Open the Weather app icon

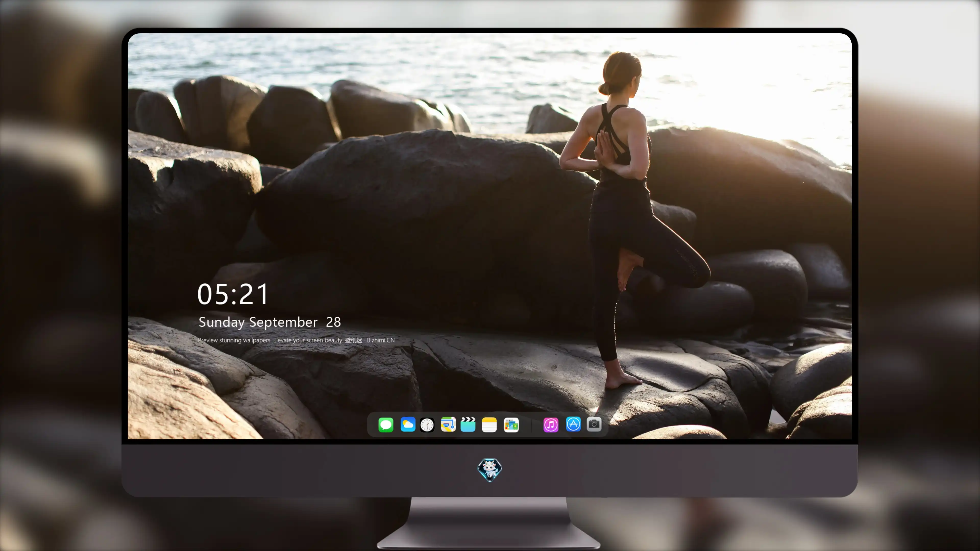click(408, 424)
